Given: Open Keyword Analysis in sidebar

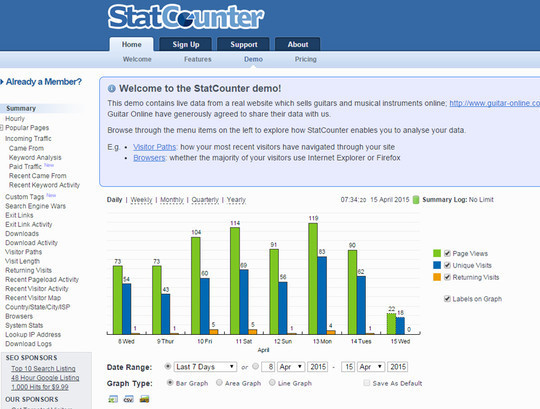Looking at the screenshot, I should [35, 158].
